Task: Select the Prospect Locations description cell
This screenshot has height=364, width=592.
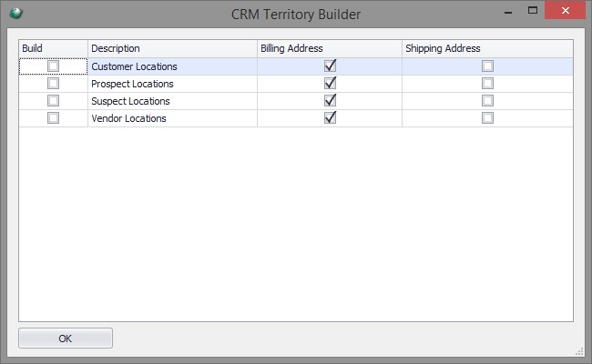Action: [172, 84]
